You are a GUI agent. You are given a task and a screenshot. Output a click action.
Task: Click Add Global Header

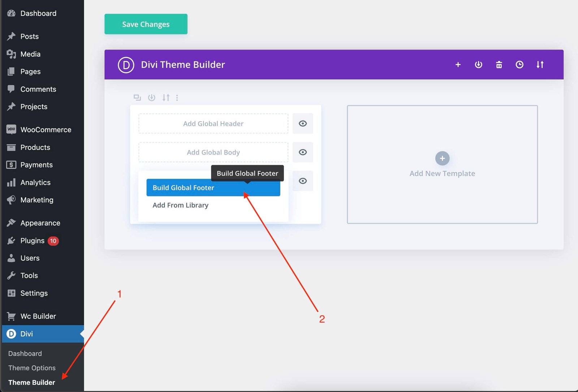(213, 124)
